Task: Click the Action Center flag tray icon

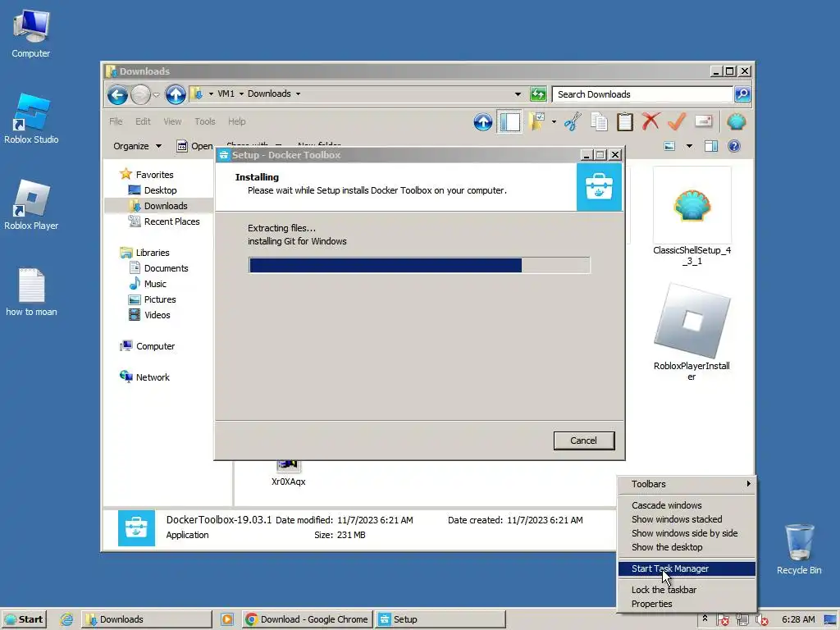Action: pos(722,620)
